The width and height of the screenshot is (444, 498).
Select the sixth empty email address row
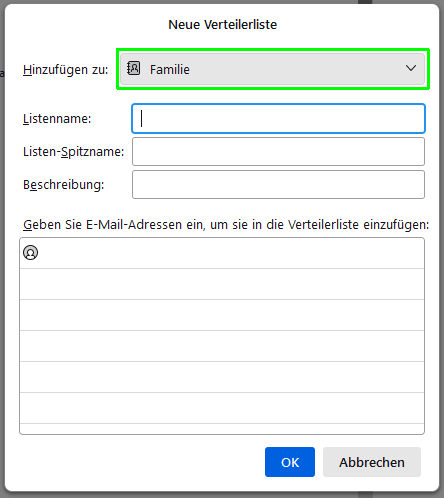click(x=222, y=408)
